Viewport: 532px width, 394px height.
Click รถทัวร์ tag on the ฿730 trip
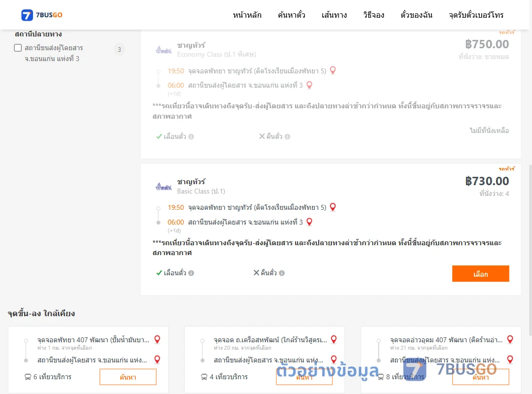click(x=506, y=168)
